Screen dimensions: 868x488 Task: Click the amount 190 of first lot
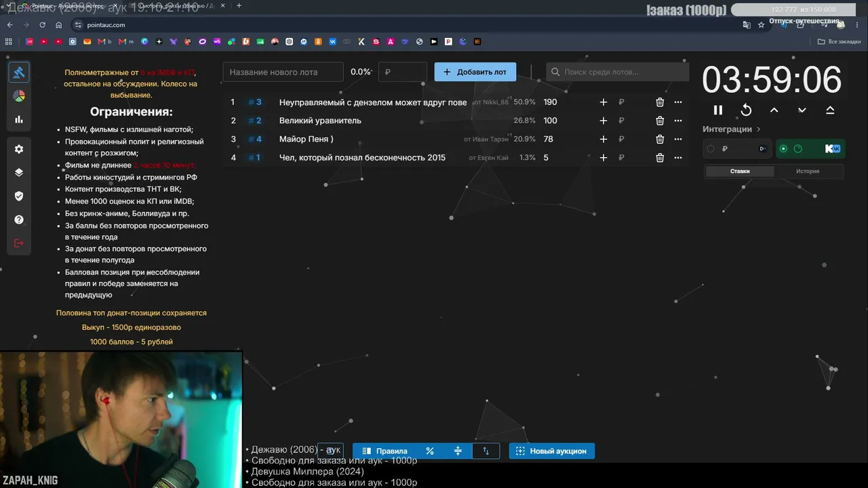[550, 102]
